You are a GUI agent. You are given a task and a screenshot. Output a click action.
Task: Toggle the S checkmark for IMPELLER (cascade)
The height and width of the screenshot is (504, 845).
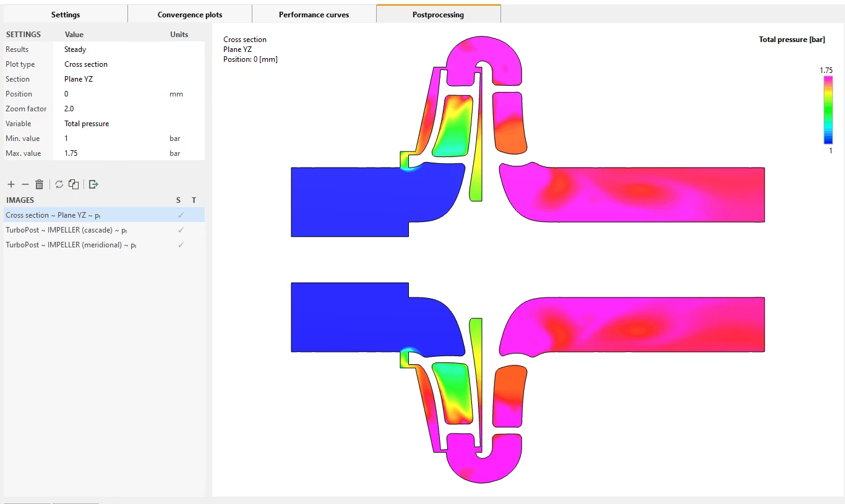click(181, 230)
